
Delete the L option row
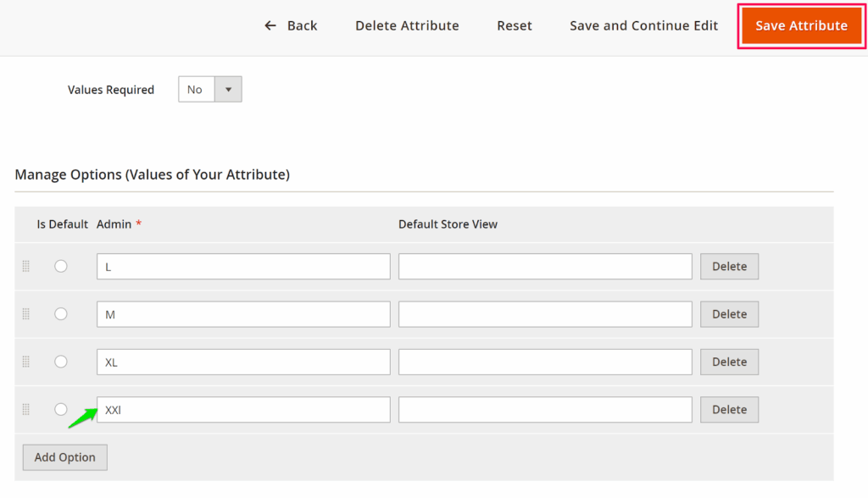(x=729, y=266)
